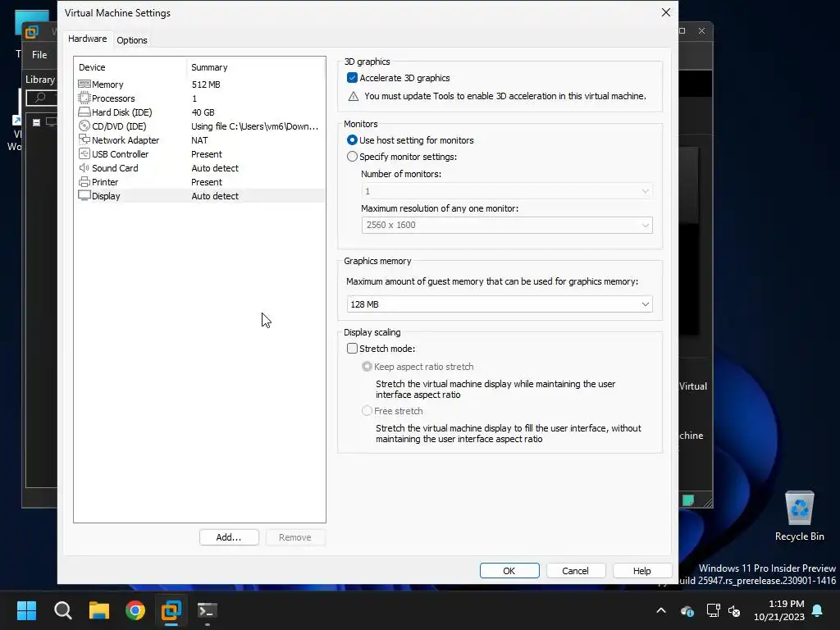Viewport: 840px width, 630px height.
Task: Switch to the Hardware tab
Action: [x=87, y=39]
